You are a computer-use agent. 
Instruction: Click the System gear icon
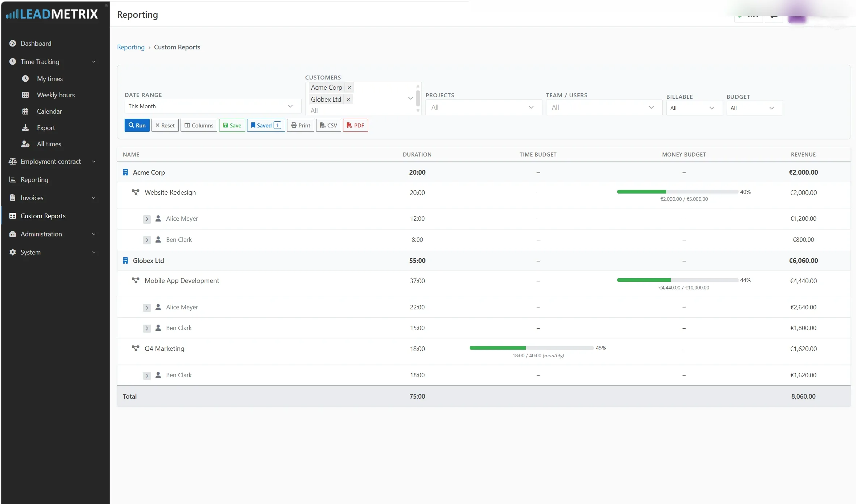pos(13,252)
